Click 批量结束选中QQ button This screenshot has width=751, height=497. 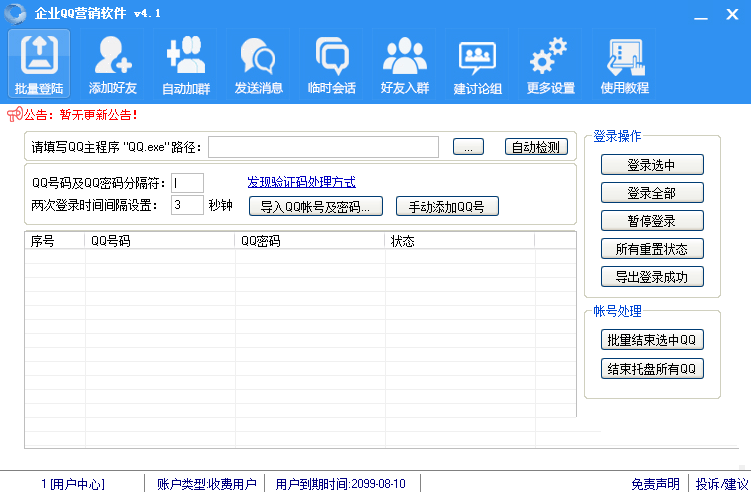point(652,340)
